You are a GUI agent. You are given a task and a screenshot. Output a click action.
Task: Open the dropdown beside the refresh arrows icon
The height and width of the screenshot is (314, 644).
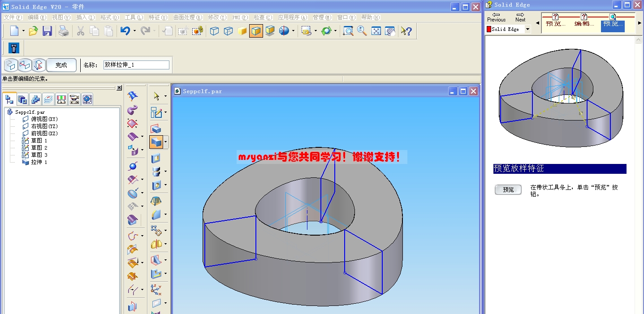[x=335, y=31]
